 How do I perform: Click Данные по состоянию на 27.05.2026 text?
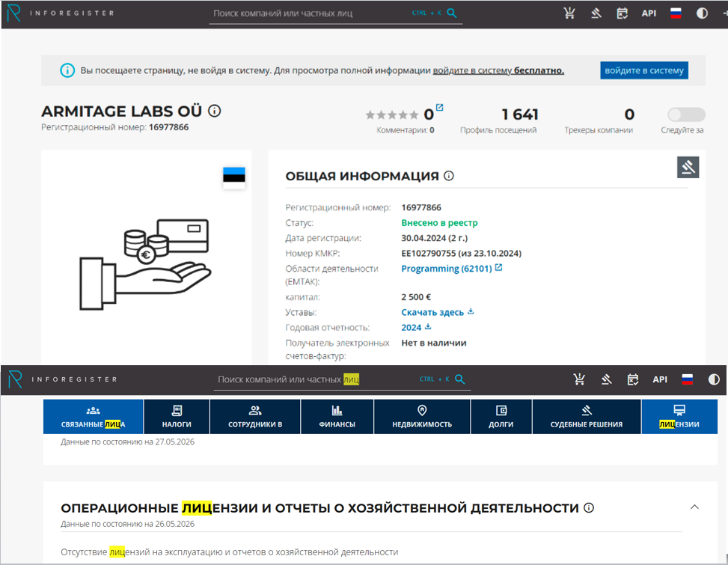pyautogui.click(x=128, y=442)
